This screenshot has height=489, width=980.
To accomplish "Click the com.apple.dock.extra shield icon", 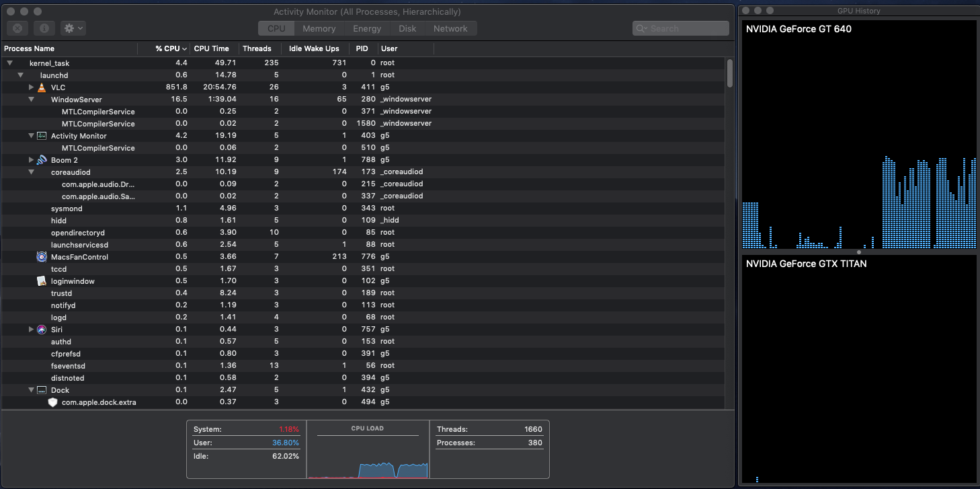I will coord(52,402).
